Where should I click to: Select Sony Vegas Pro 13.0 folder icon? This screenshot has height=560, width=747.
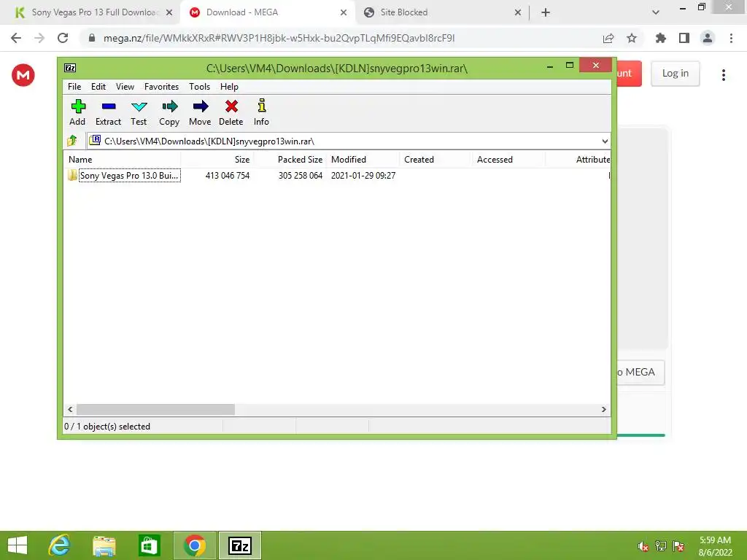pos(72,175)
